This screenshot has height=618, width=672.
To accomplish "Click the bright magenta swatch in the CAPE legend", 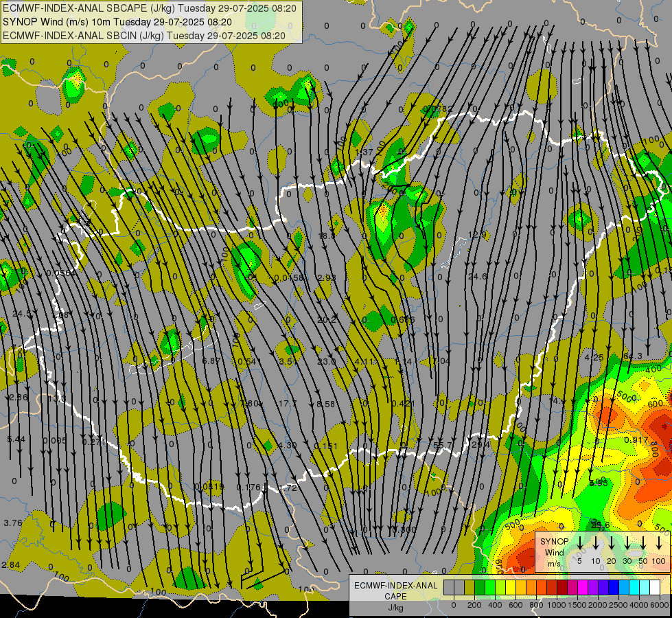I will [x=583, y=587].
